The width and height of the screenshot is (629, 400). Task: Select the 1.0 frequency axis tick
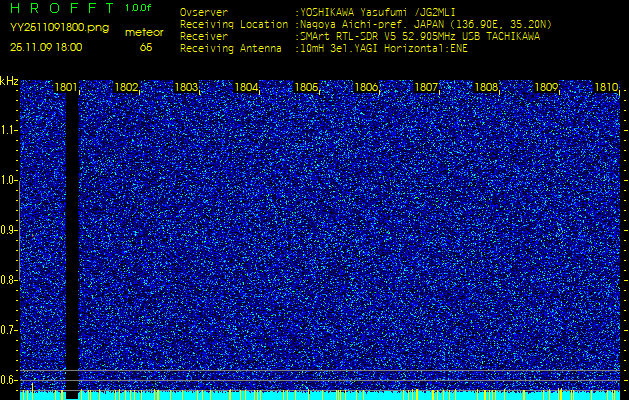[x=9, y=180]
